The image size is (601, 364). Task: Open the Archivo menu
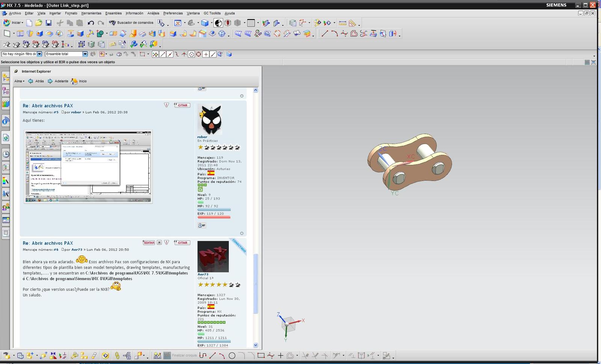click(x=15, y=13)
